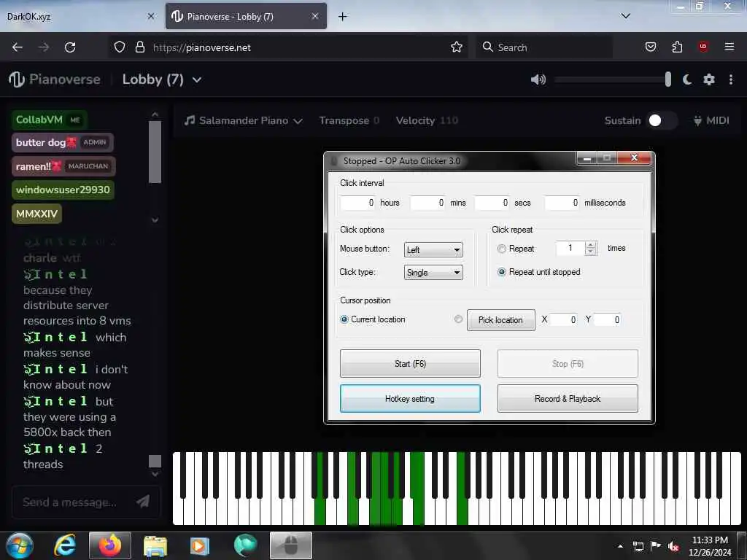Focus the pianoverse.net URL bar
747x560 pixels.
tap(288, 47)
